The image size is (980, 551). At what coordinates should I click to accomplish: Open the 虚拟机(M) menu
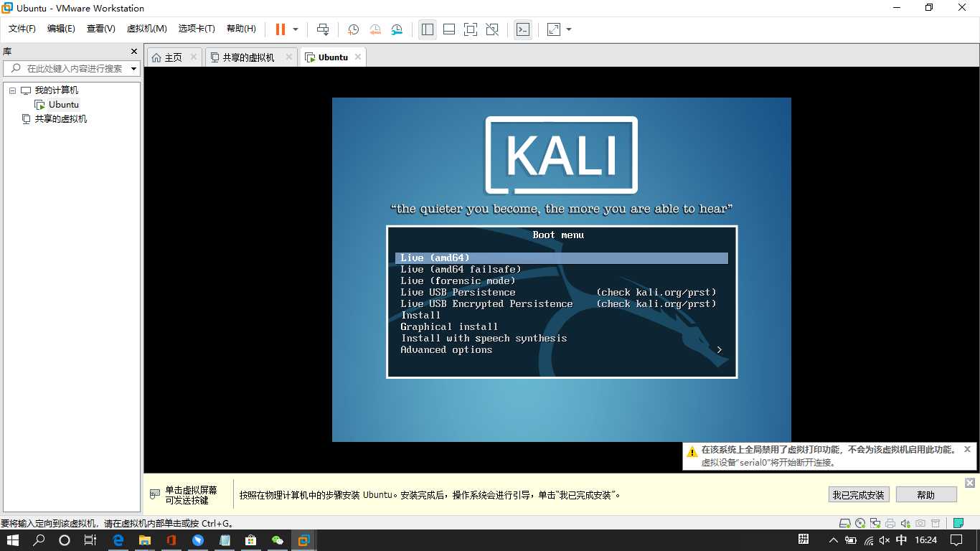pyautogui.click(x=147, y=29)
